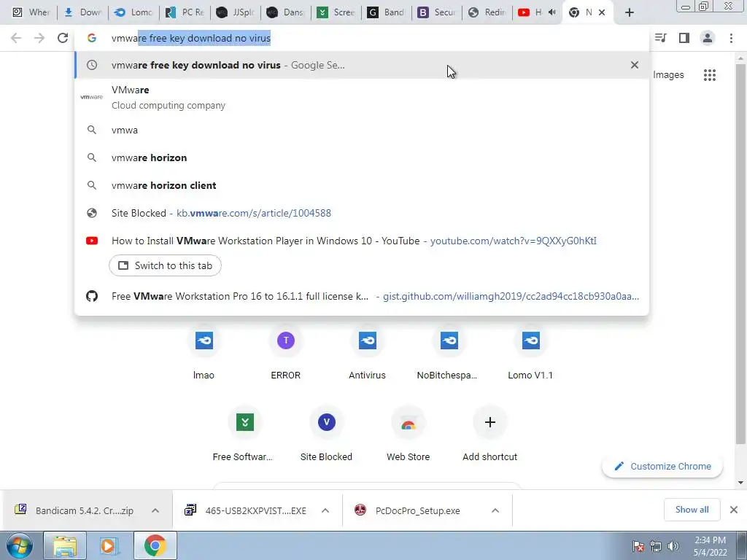
Task: Click the Chrome taskbar icon
Action: pos(155,545)
